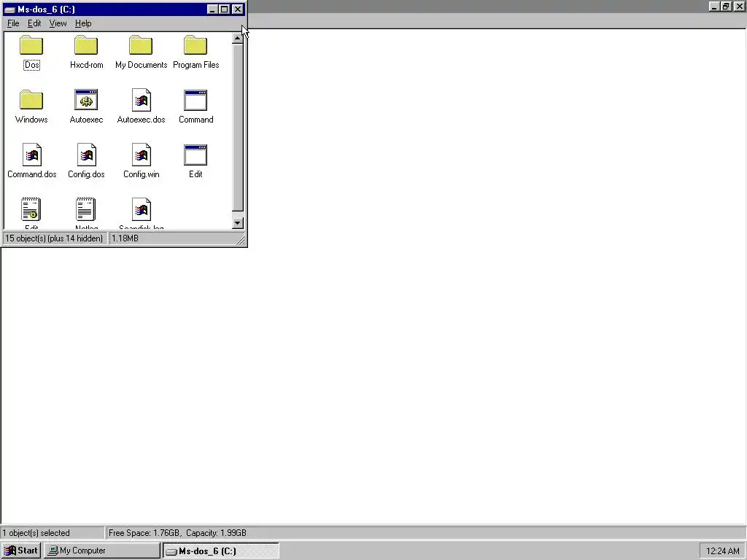This screenshot has height=560, width=747.
Task: Open the Help menu
Action: pos(83,23)
